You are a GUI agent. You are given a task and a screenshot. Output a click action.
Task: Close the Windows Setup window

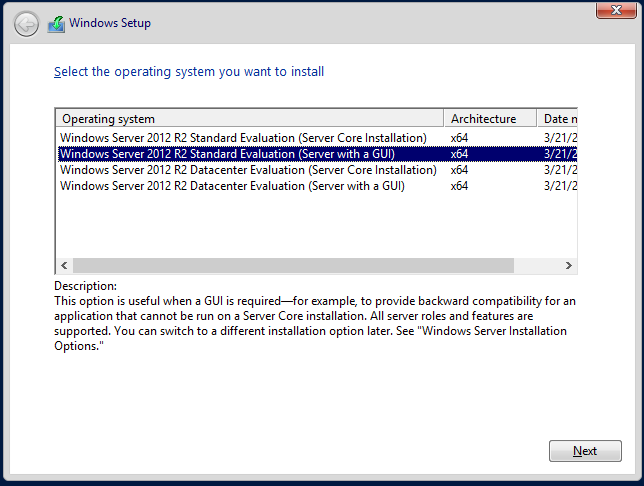click(616, 10)
